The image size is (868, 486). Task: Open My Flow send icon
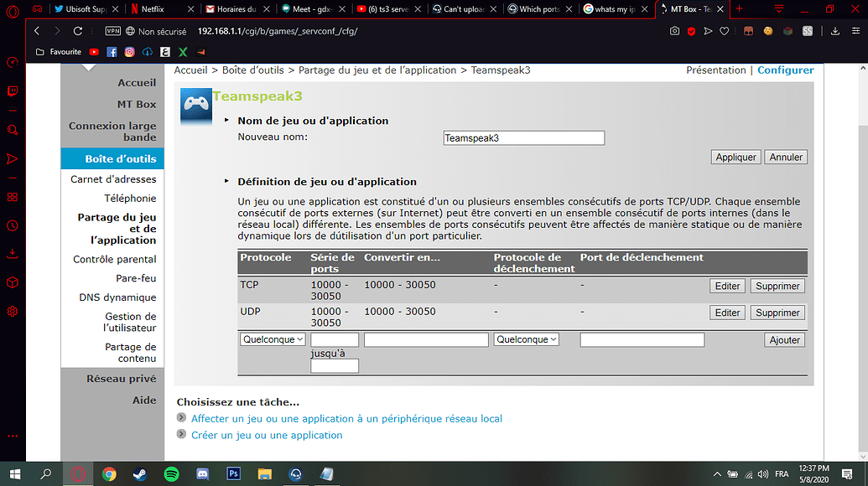click(708, 31)
